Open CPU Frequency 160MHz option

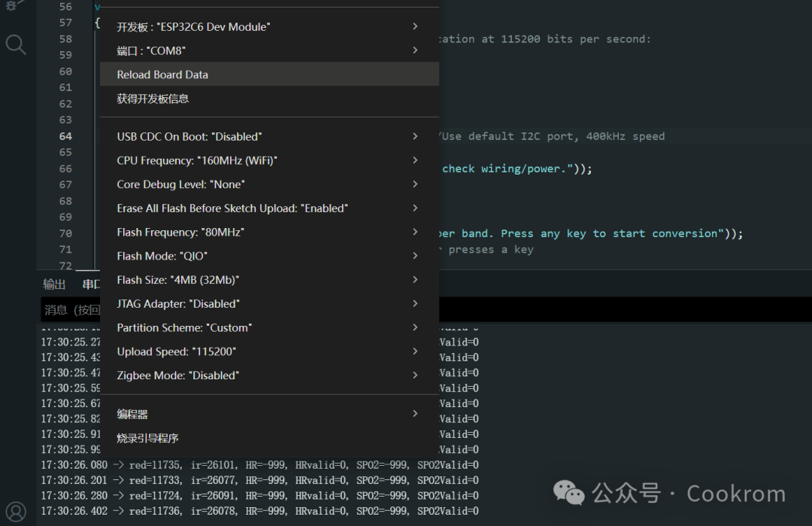click(x=269, y=160)
